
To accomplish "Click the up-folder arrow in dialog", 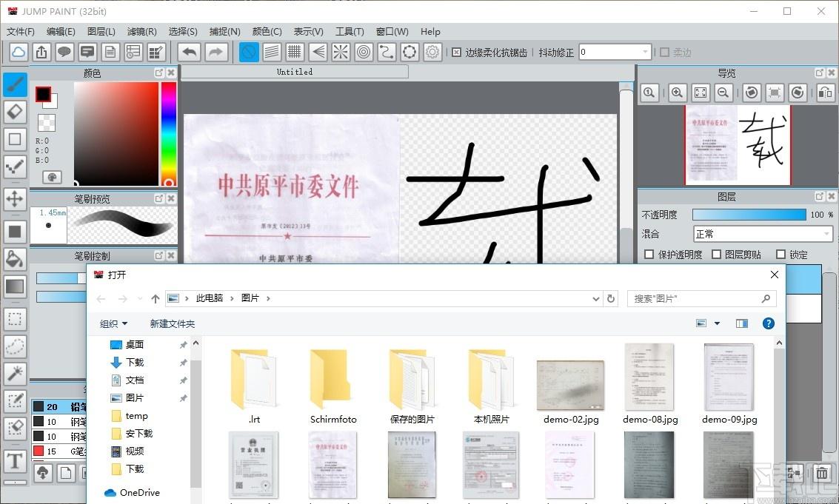I will click(156, 299).
